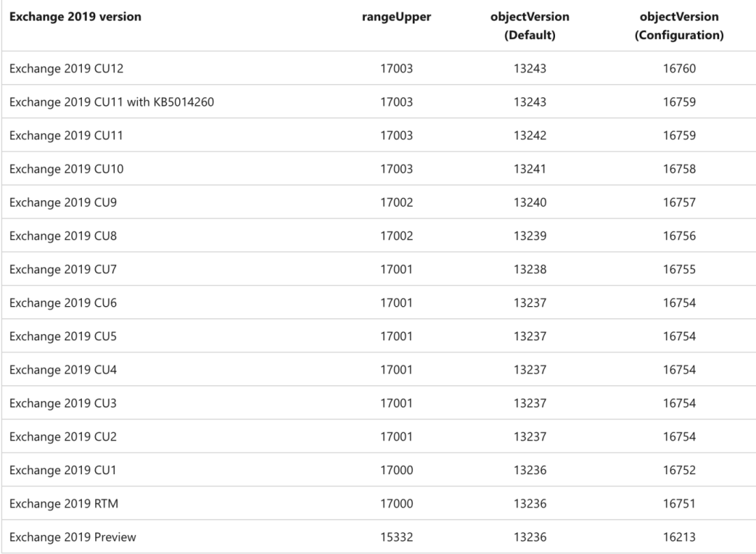This screenshot has width=756, height=554.
Task: Click the configuration value 16756
Action: [679, 236]
